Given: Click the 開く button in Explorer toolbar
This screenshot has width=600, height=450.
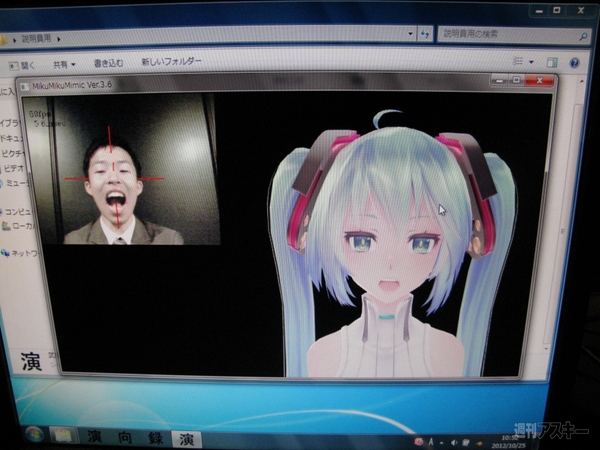Looking at the screenshot, I should coord(22,66).
